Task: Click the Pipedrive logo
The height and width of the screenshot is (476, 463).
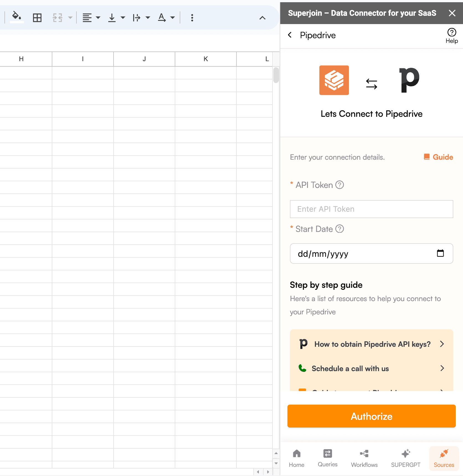Action: pos(409,80)
